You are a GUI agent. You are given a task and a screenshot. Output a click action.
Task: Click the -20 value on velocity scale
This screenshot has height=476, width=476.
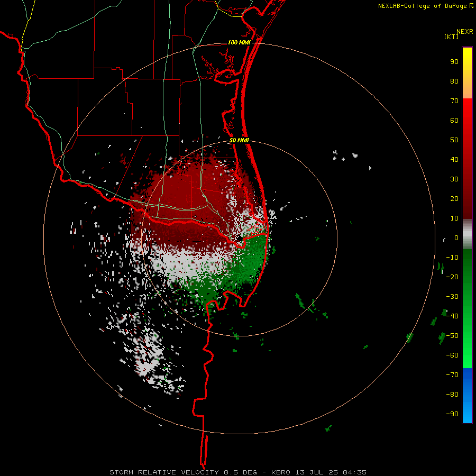(452, 277)
